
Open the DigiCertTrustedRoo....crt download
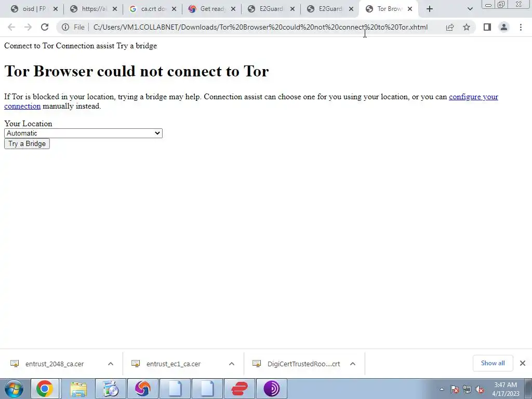coord(303,364)
